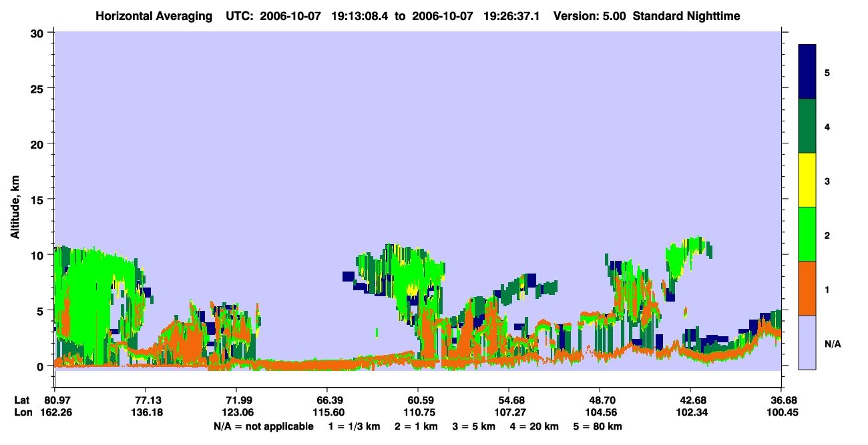868x445 pixels.
Task: Click the end time '19:26:37.1' in title
Action: (511, 15)
